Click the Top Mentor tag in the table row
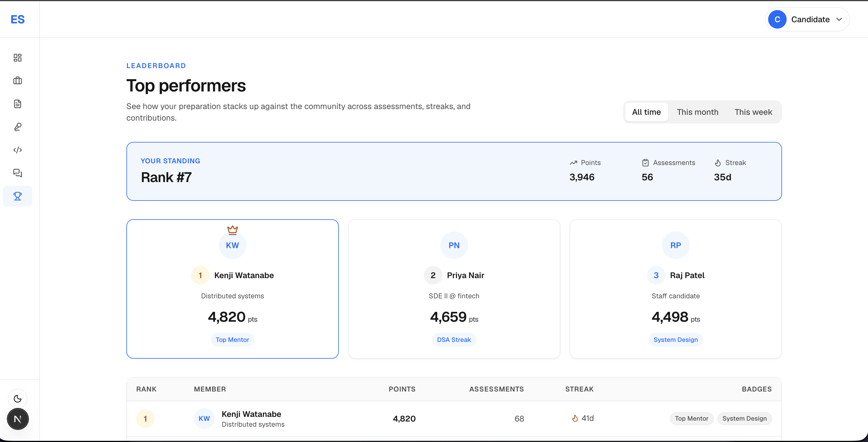Viewport: 868px width, 442px height. click(691, 418)
